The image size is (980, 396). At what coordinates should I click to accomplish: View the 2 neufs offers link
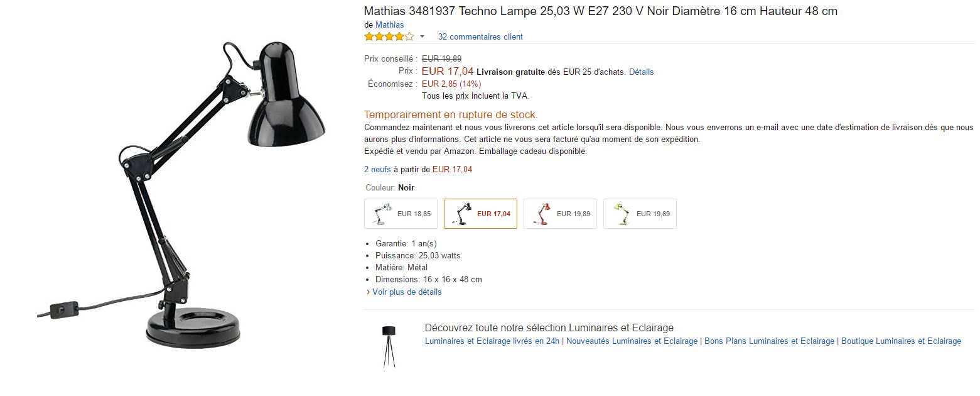(x=377, y=169)
